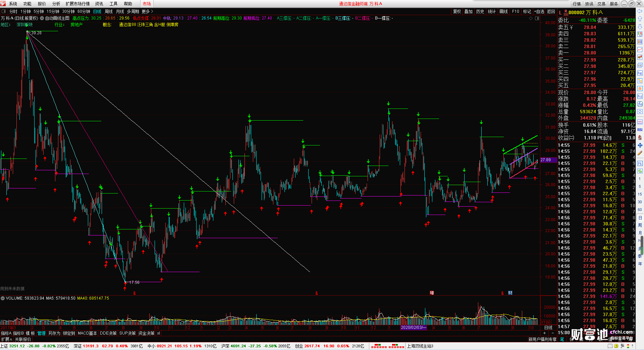Image resolution: width=644 pixels, height=350 pixels.
Task: Click the 返回 button
Action: [x=551, y=11]
